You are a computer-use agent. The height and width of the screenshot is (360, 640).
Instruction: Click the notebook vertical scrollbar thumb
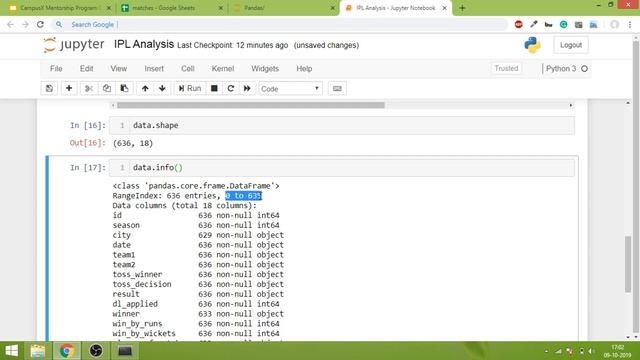coord(628,264)
